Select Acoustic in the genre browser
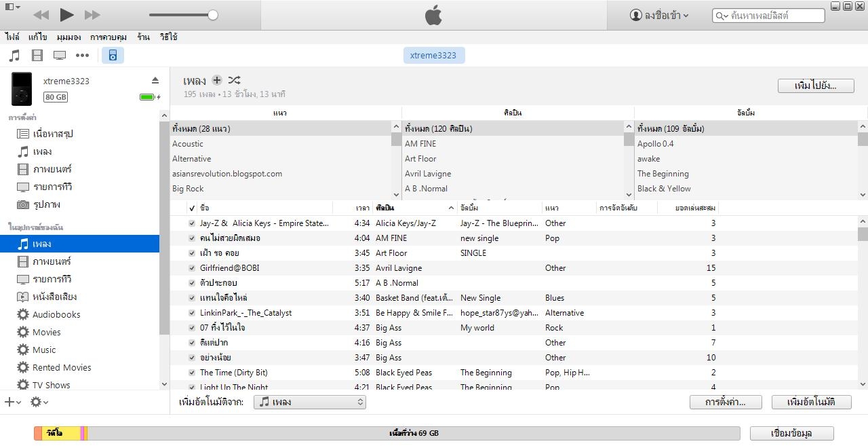Screen dimensions: 868x448 click(281, 143)
